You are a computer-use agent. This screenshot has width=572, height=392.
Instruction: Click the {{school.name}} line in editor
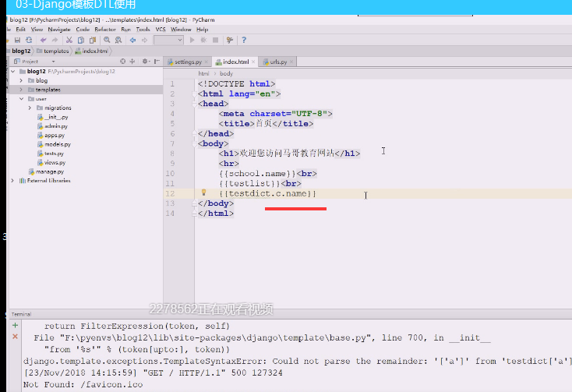[268, 174]
